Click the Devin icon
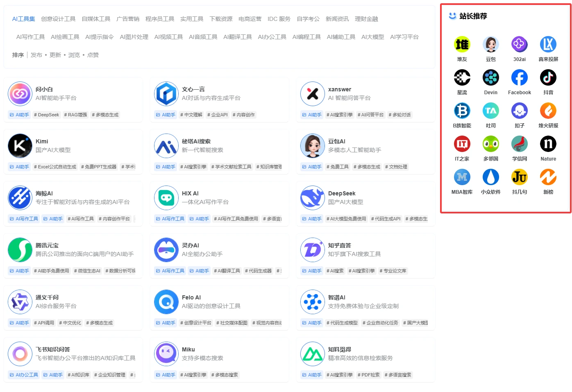 click(x=490, y=77)
